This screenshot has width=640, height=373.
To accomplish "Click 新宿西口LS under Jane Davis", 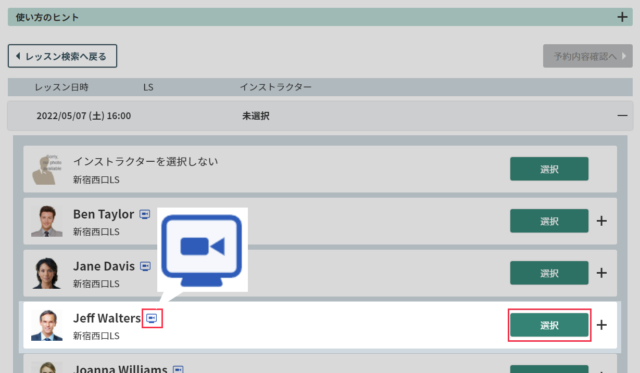I will (x=96, y=284).
